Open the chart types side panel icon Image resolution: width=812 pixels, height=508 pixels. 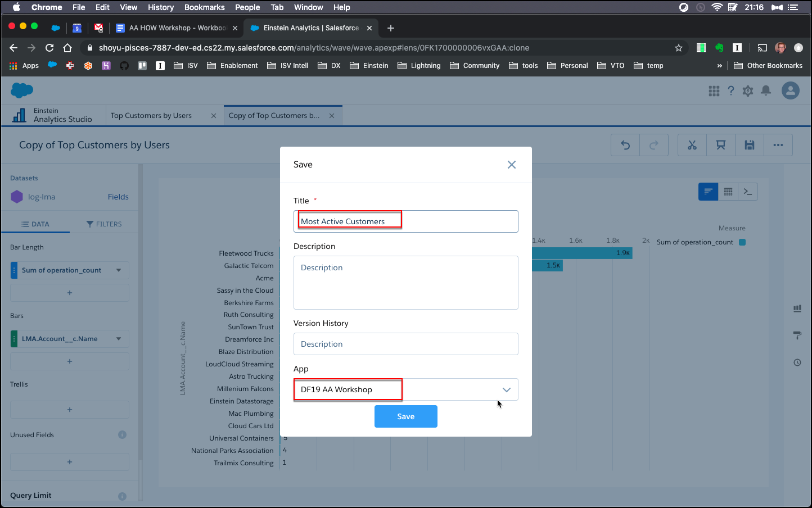(797, 309)
